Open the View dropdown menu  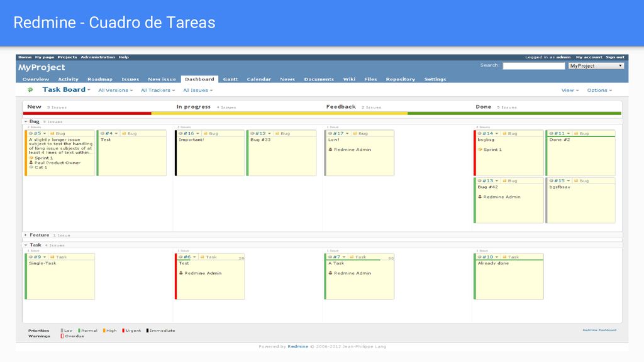click(570, 90)
